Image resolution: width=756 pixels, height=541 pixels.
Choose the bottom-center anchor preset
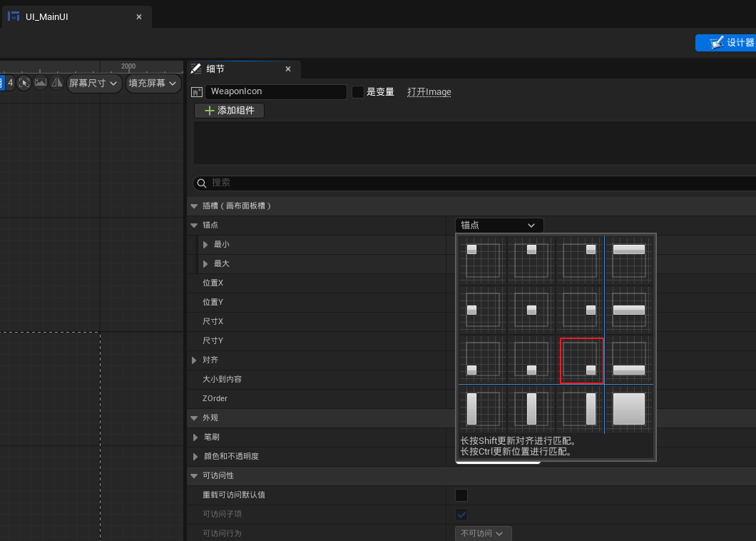coord(531,360)
